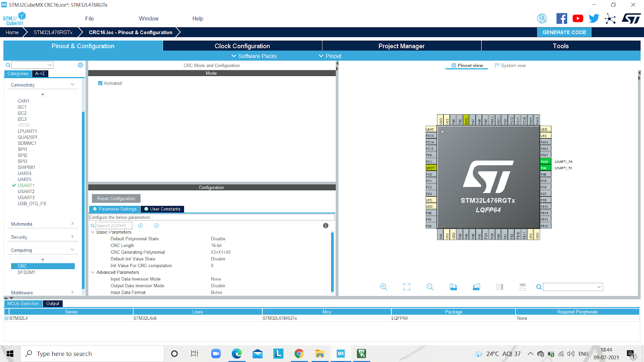Click the Reset Configuration button
The image size is (644, 362).
(x=116, y=199)
